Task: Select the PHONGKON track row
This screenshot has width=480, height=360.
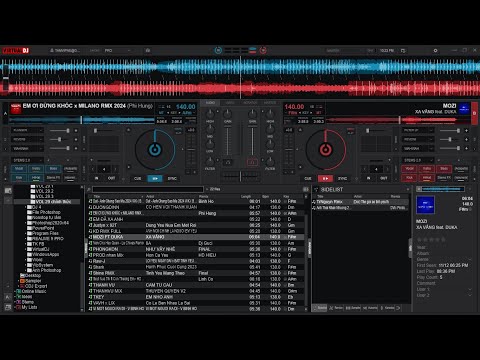Action: [x=196, y=249]
